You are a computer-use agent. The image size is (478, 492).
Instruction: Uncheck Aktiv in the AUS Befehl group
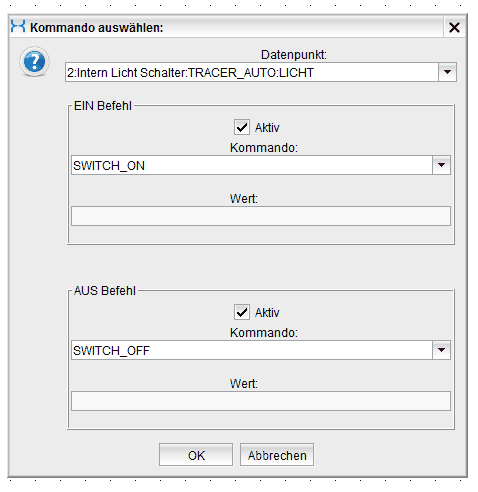(x=242, y=312)
